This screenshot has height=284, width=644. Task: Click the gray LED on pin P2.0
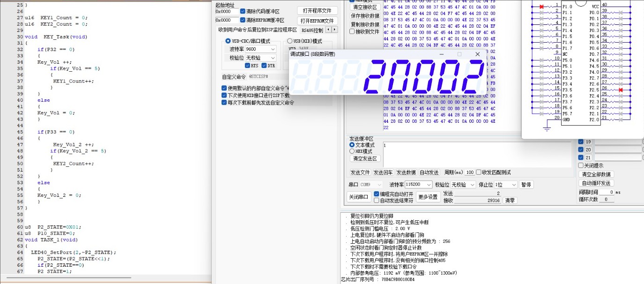click(x=621, y=120)
